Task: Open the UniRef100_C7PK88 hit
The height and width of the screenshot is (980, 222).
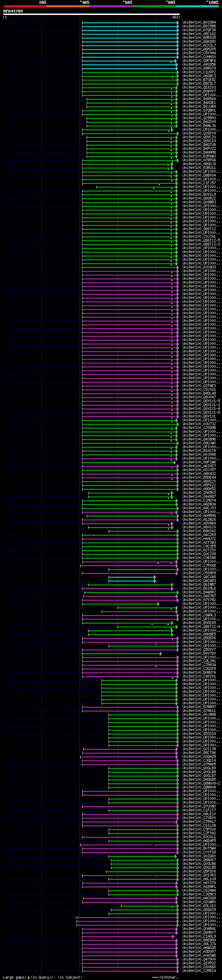Action: 199,565
